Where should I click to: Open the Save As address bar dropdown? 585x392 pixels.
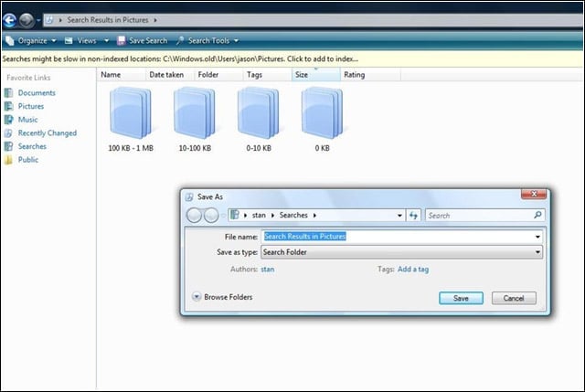pyautogui.click(x=399, y=216)
